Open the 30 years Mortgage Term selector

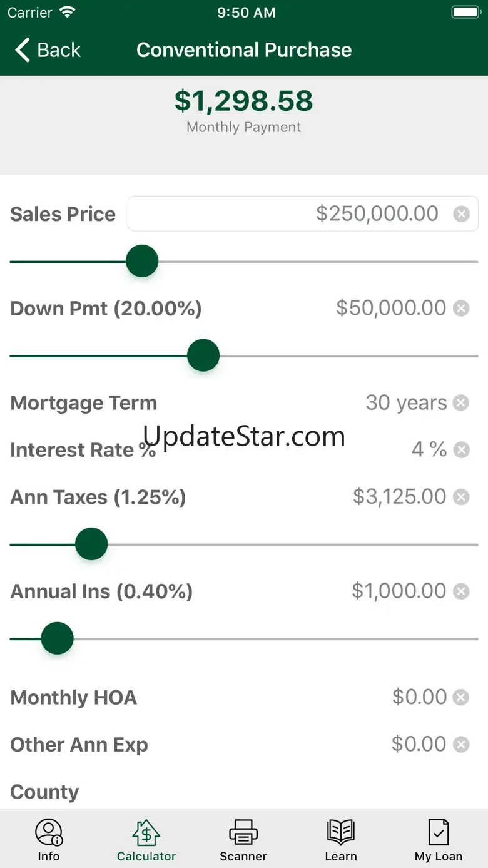click(406, 402)
